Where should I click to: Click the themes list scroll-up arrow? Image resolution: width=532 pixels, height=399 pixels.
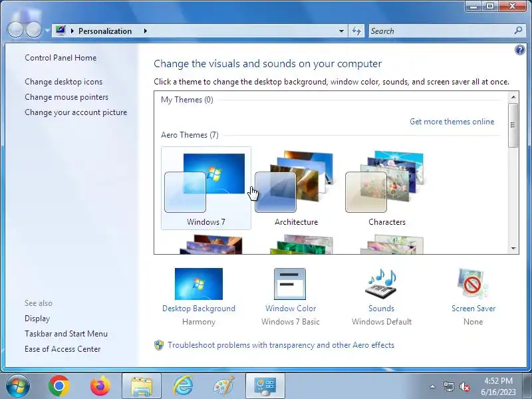click(513, 97)
